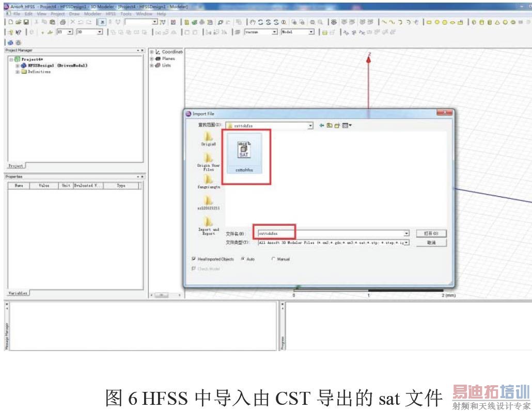Open the XY drawing plane dropdown

[x=70, y=32]
